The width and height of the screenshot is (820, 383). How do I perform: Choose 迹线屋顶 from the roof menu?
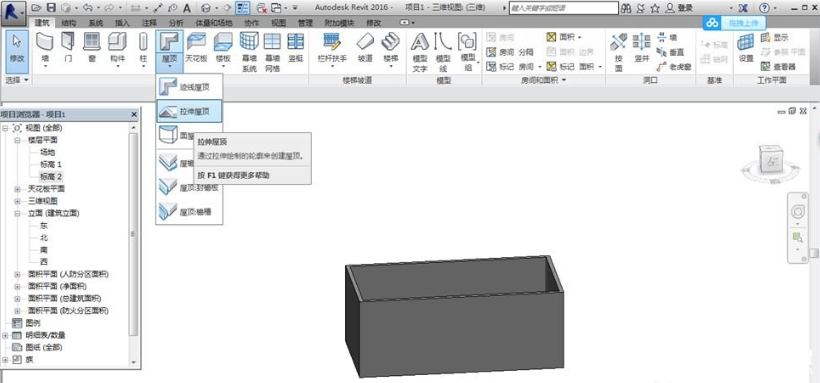pos(190,87)
